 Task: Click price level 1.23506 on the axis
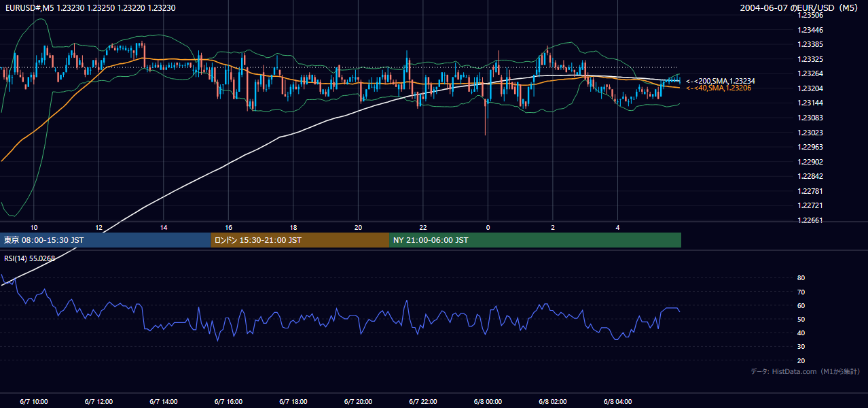pyautogui.click(x=810, y=15)
